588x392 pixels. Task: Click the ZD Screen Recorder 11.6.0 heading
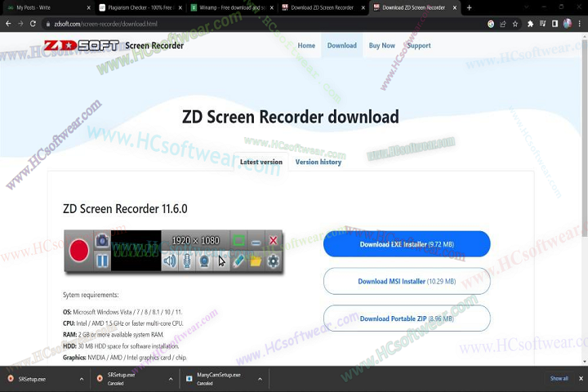125,208
